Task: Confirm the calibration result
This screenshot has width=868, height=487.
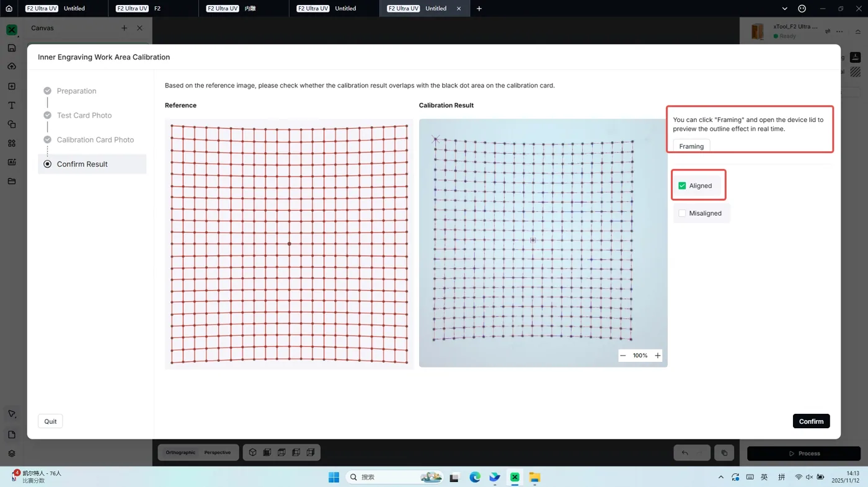Action: pyautogui.click(x=811, y=421)
